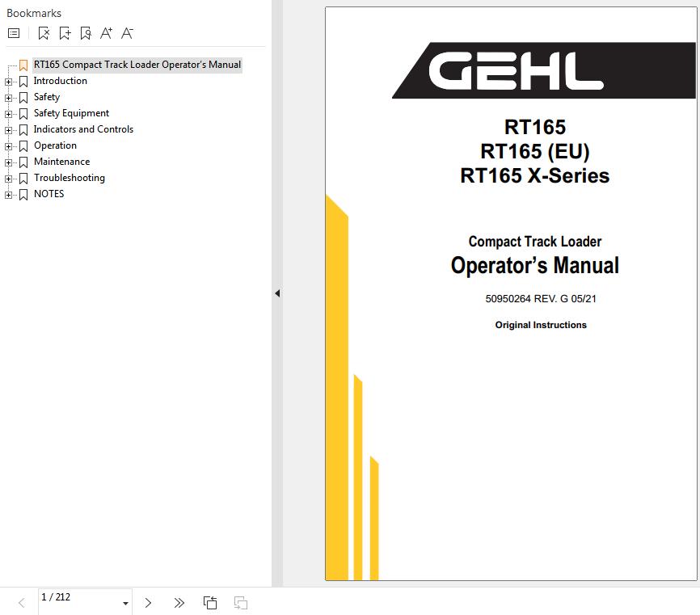
Task: Click the Compact Track Loader subtitle
Action: pyautogui.click(x=535, y=242)
